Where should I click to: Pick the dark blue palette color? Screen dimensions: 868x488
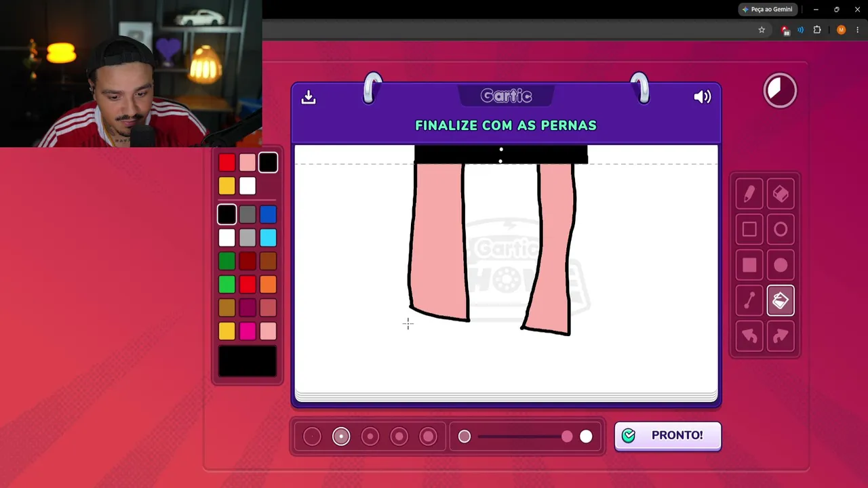tap(268, 215)
